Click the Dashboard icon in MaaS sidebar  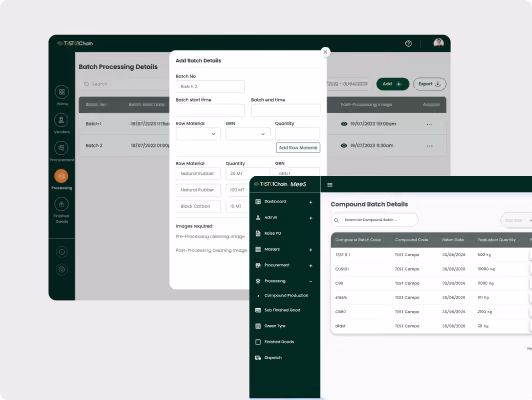pyautogui.click(x=258, y=202)
